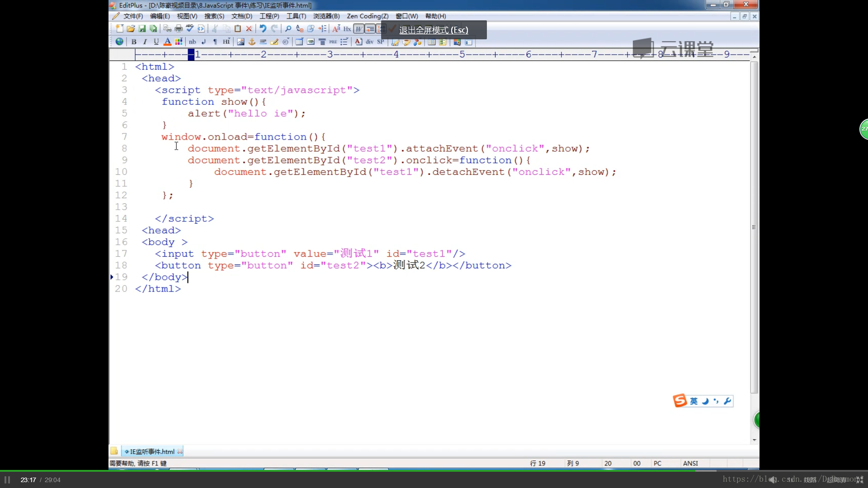Screen dimensions: 868x488
Task: Click the Print icon
Action: point(179,29)
